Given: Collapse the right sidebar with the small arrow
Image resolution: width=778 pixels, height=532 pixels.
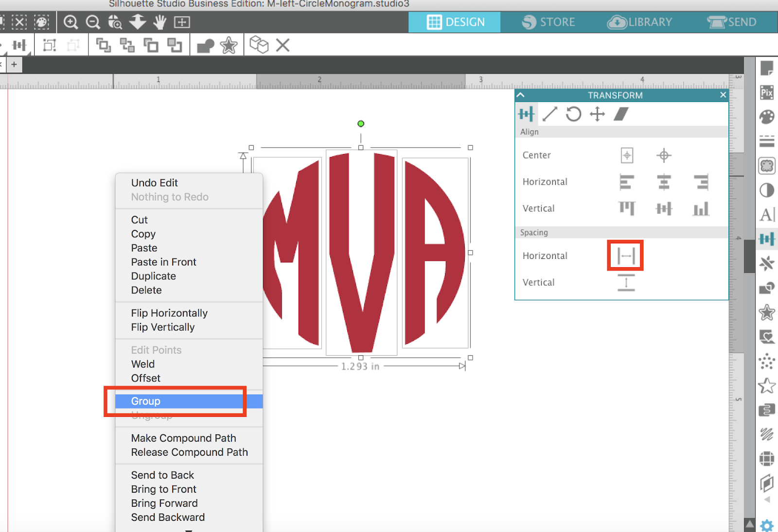Looking at the screenshot, I should click(x=767, y=498).
